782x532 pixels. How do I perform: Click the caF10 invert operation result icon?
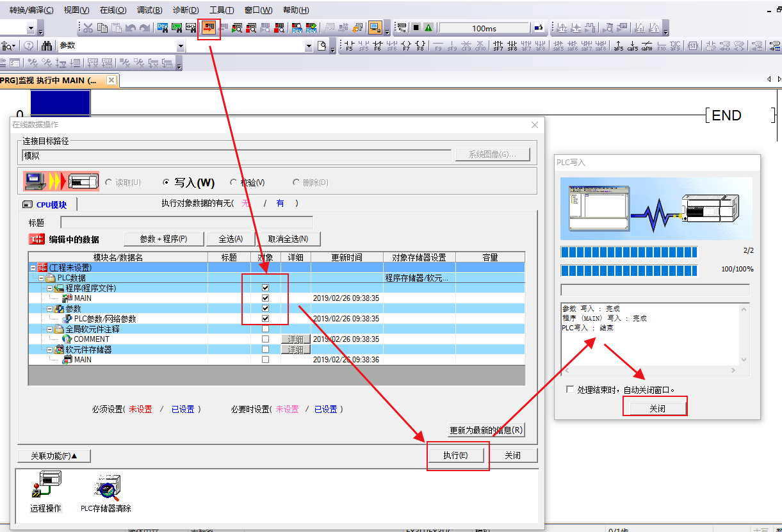tap(647, 46)
